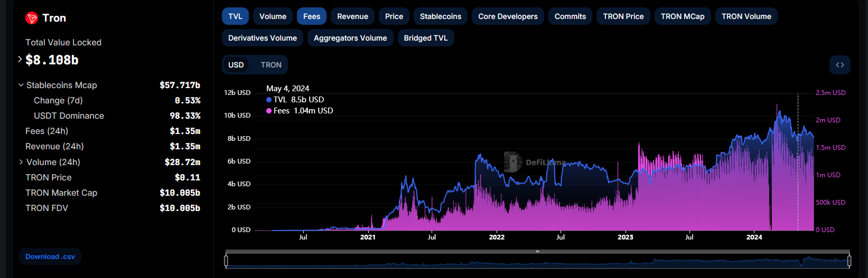Toggle the Revenue chart metric
This screenshot has height=278, width=868.
coord(352,16)
